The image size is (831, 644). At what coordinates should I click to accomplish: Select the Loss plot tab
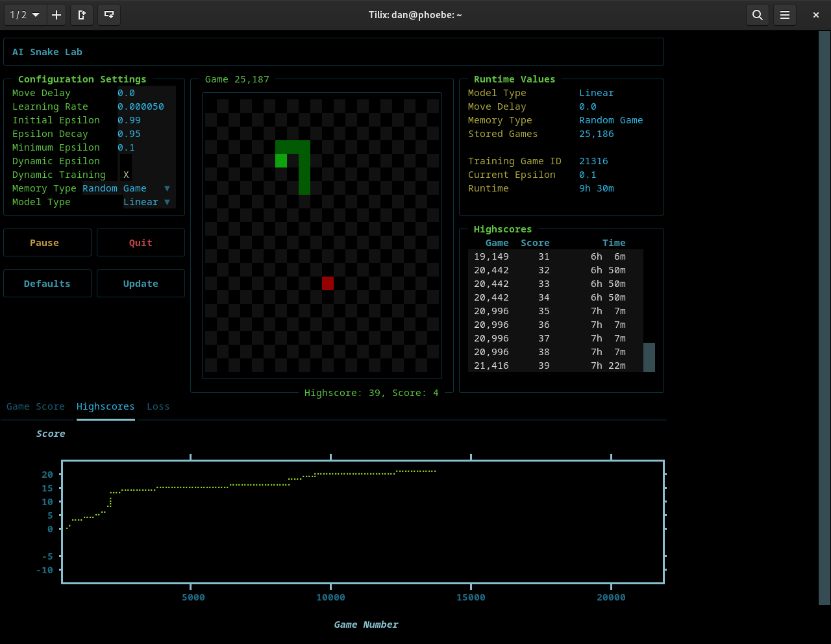[x=158, y=406]
